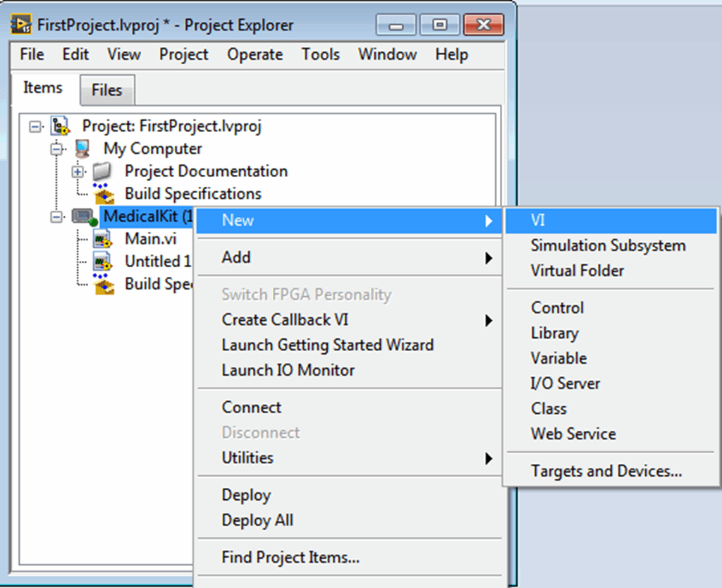
Task: Open the Tools menu
Action: pyautogui.click(x=320, y=54)
